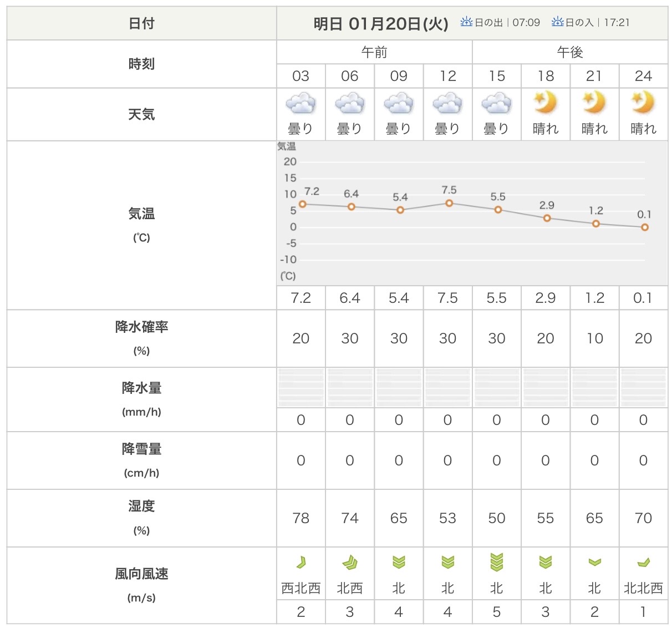Click the 風向風速 row header
This screenshot has height=633, width=672.
click(x=141, y=574)
